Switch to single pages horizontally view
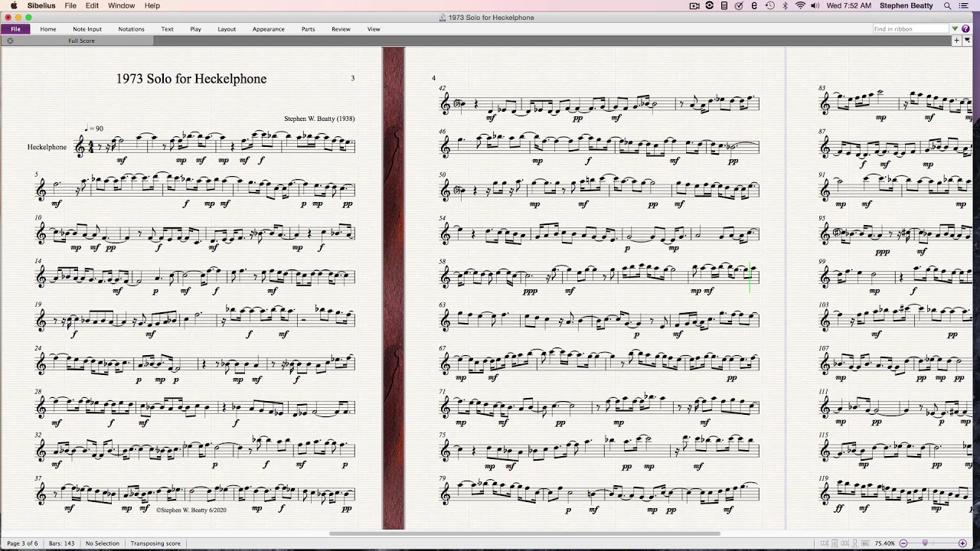This screenshot has height=551, width=980. (844, 543)
